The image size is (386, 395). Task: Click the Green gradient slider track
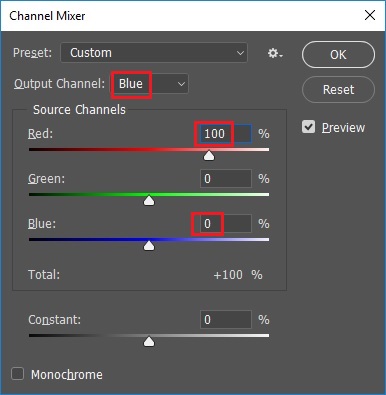pyautogui.click(x=149, y=194)
